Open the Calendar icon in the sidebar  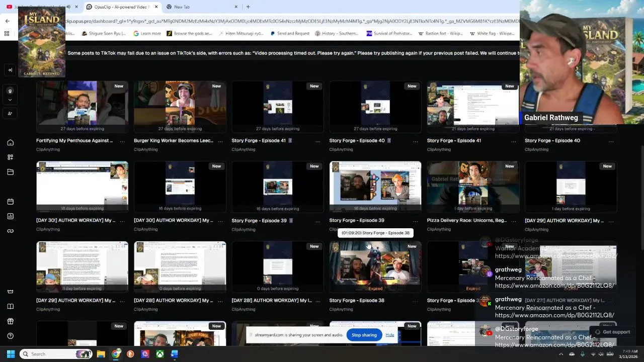pos(10,202)
